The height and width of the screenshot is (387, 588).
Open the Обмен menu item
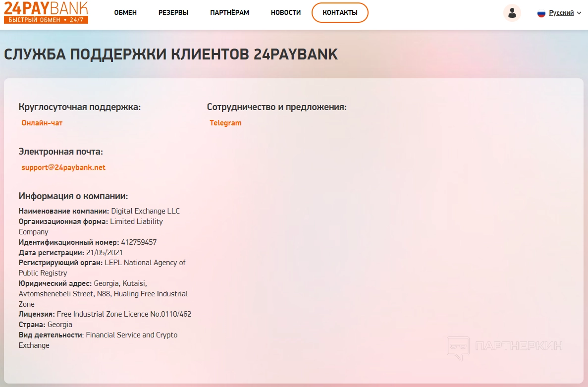point(125,13)
